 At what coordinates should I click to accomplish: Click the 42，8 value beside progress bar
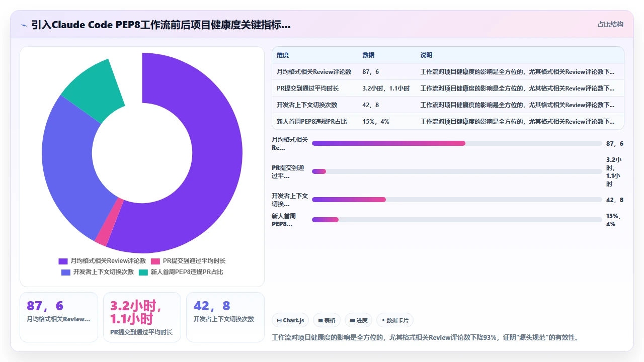point(615,200)
